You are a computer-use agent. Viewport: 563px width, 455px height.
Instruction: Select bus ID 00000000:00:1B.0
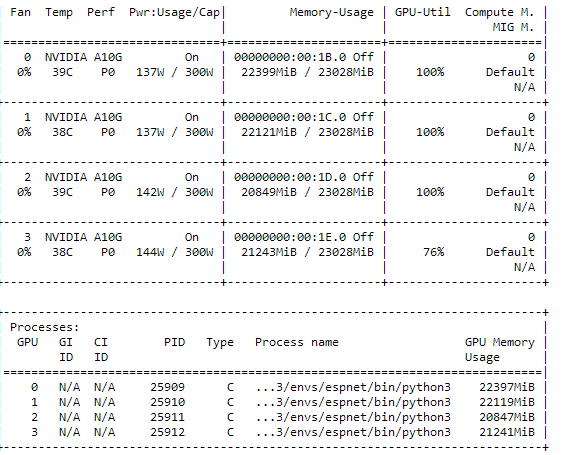pyautogui.click(x=290, y=57)
